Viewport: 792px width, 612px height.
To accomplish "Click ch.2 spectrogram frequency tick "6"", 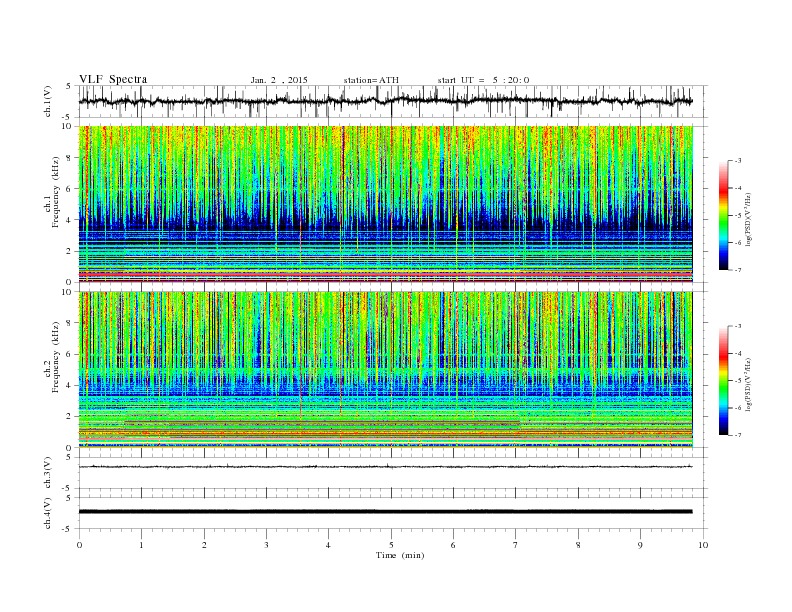I will click(70, 354).
